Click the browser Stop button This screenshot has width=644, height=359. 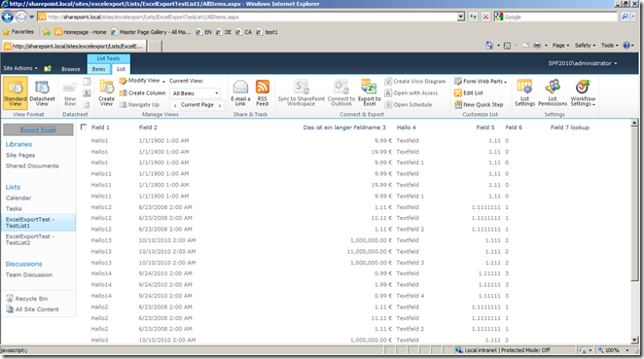485,17
